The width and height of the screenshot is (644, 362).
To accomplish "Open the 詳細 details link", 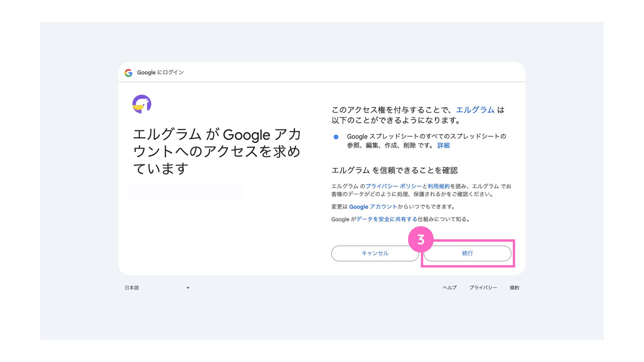I will tap(443, 145).
